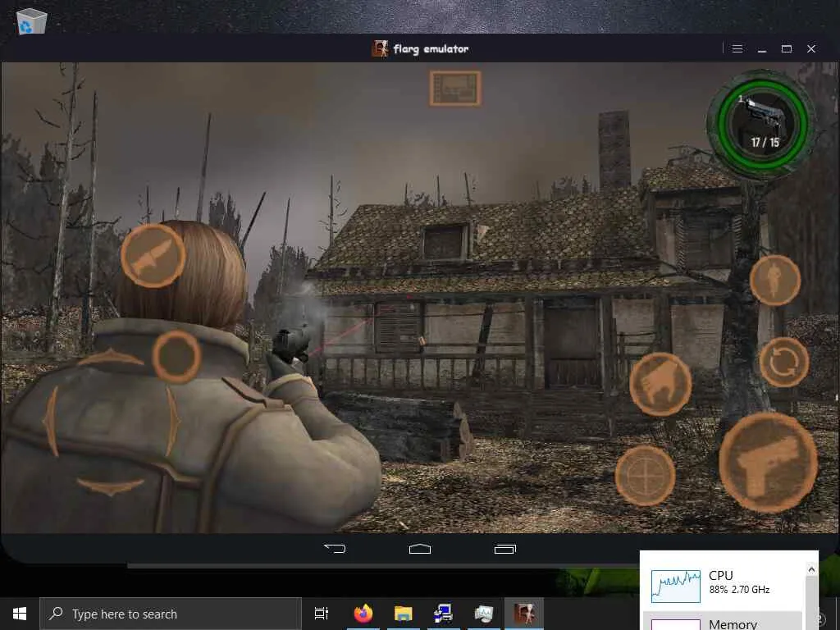Tap the reload circular arrows button

point(783,362)
